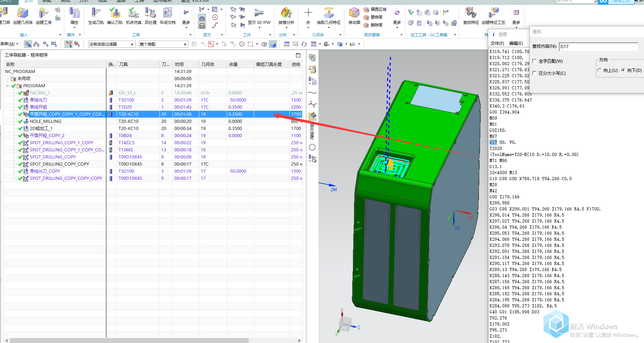Select the SPOT_DRILLING_COPY_COPY operation
The height and width of the screenshot is (343, 644).
pos(59,164)
